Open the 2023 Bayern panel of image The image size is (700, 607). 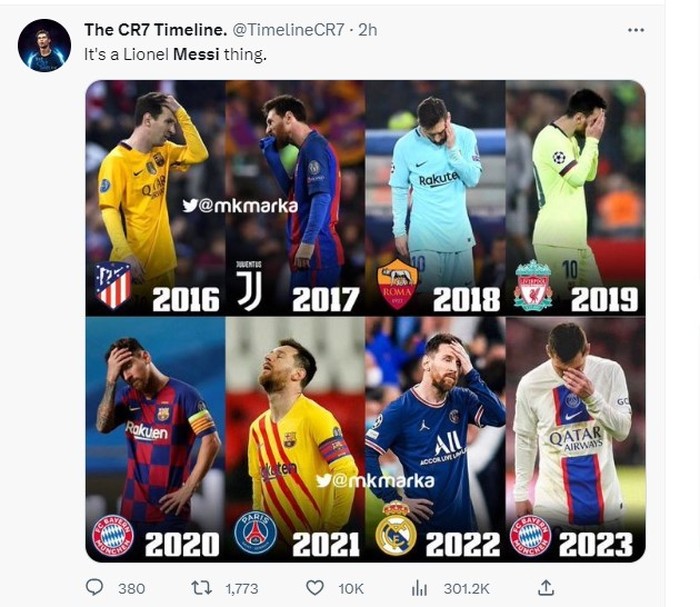tap(575, 440)
